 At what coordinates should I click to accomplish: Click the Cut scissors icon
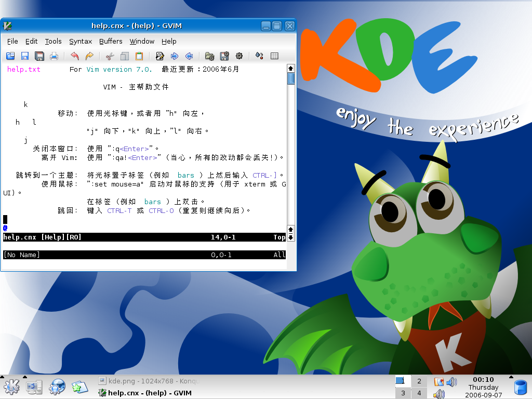click(x=110, y=56)
